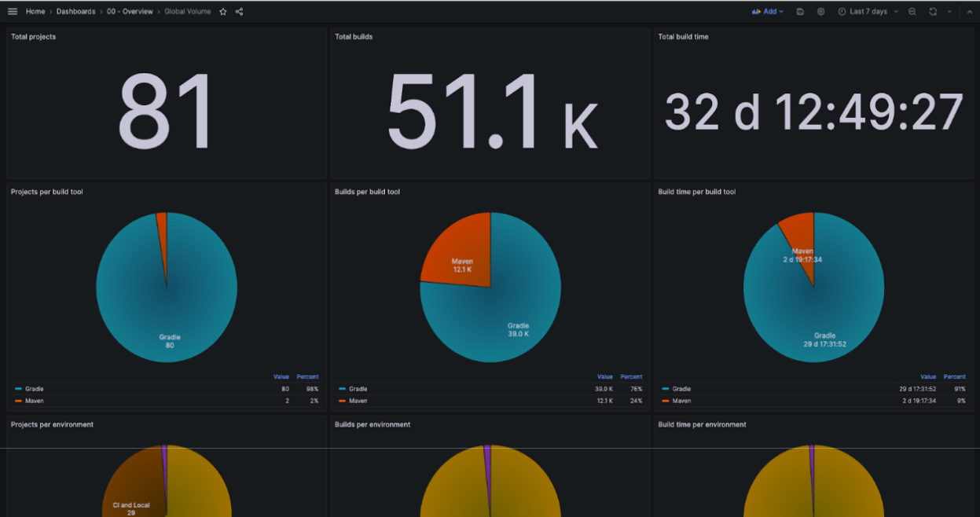980x517 pixels.
Task: Star the Global Volume dashboard
Action: click(x=223, y=12)
